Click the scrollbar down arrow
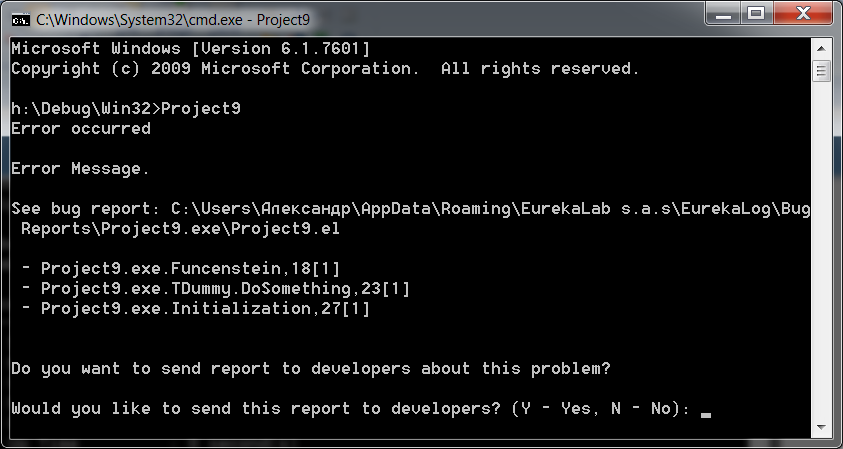This screenshot has height=449, width=843. point(821,427)
